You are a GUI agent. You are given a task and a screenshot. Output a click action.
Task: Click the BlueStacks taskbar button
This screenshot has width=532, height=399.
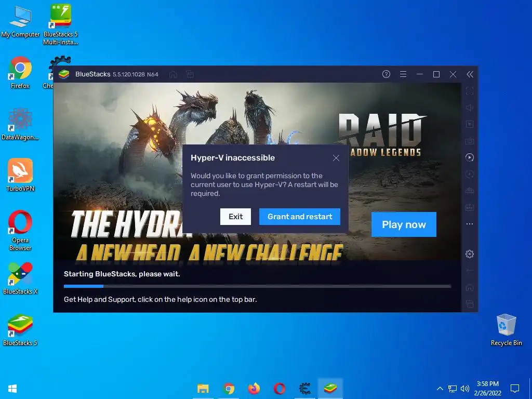[330, 389]
